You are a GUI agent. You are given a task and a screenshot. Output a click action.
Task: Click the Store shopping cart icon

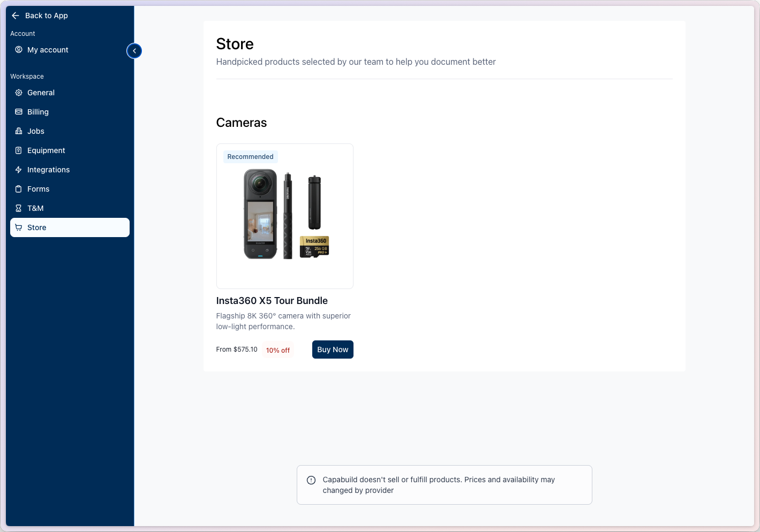[x=19, y=227]
